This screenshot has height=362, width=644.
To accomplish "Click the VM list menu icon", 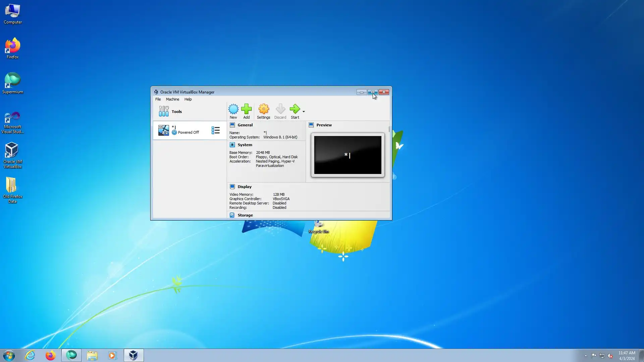I will (215, 130).
